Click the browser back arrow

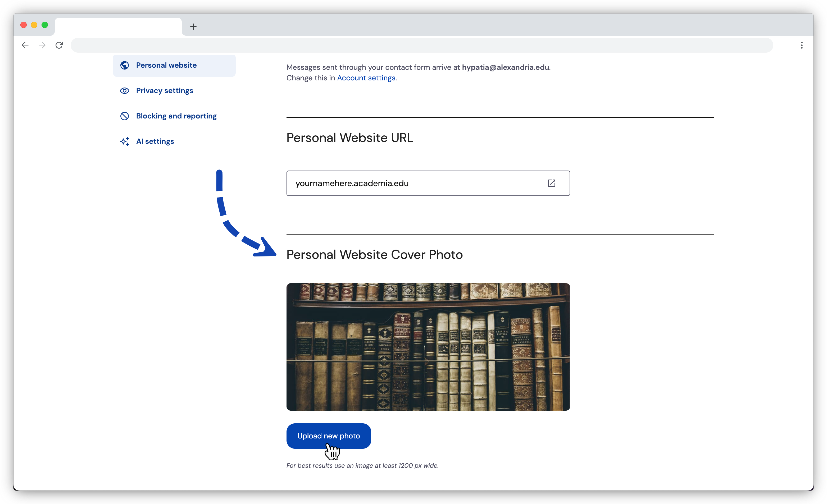tap(25, 45)
